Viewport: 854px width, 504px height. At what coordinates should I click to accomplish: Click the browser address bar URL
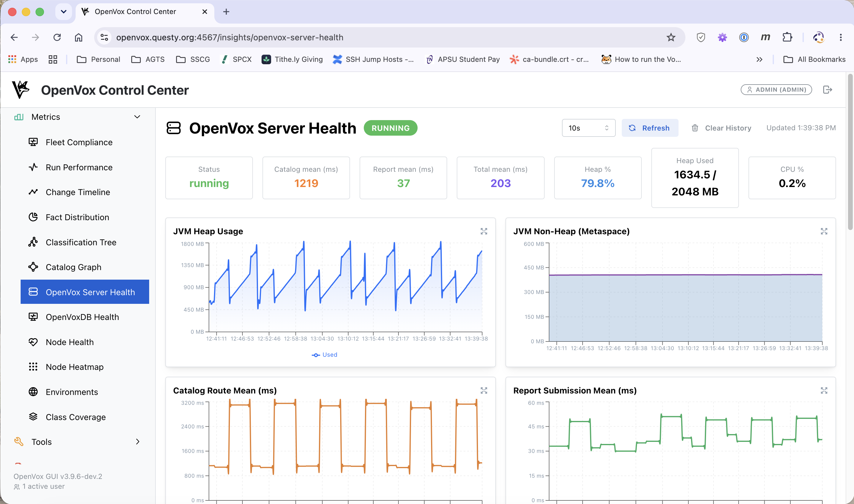(x=230, y=37)
